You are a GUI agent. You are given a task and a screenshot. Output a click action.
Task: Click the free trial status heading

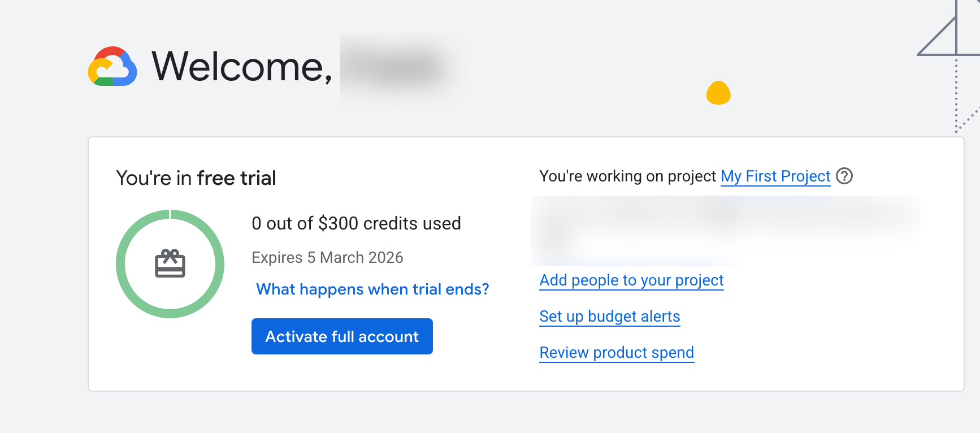pyautogui.click(x=196, y=177)
